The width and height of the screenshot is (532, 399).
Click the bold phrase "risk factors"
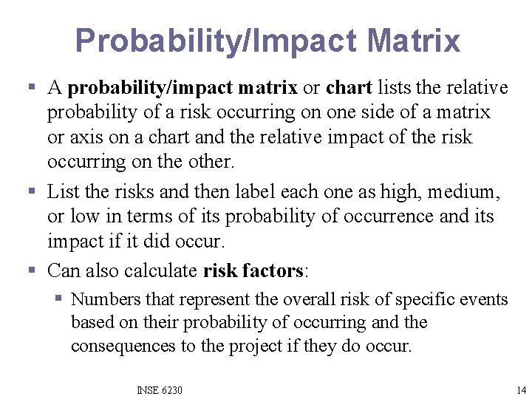click(253, 270)
